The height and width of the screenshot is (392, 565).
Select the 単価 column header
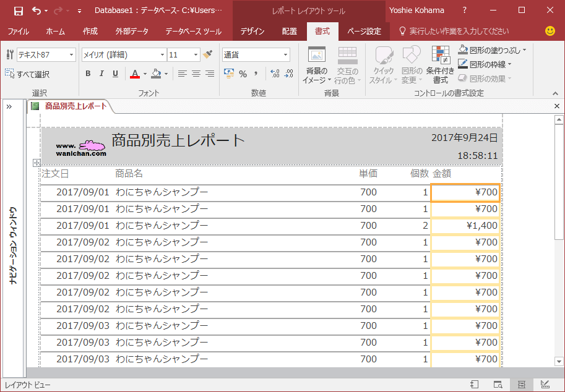[368, 174]
